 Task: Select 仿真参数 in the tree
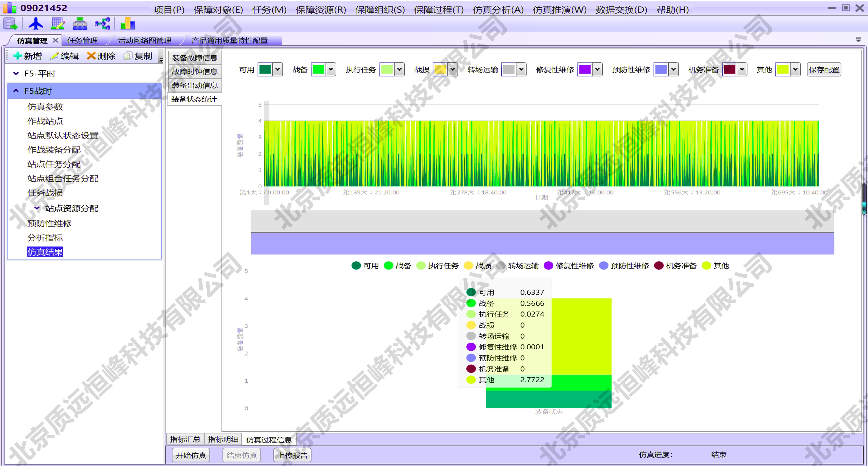(x=45, y=107)
